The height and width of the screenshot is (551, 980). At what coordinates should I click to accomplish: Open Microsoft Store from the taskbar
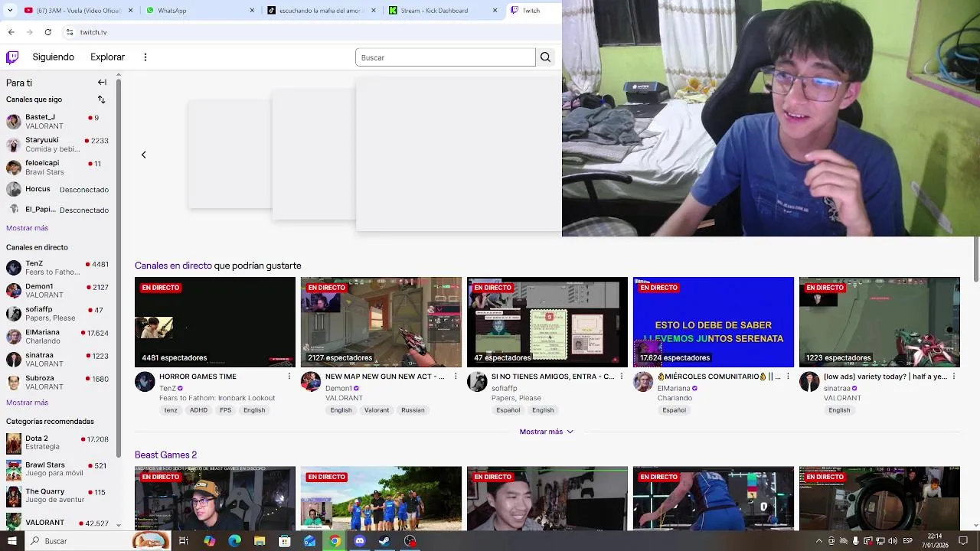(x=285, y=541)
